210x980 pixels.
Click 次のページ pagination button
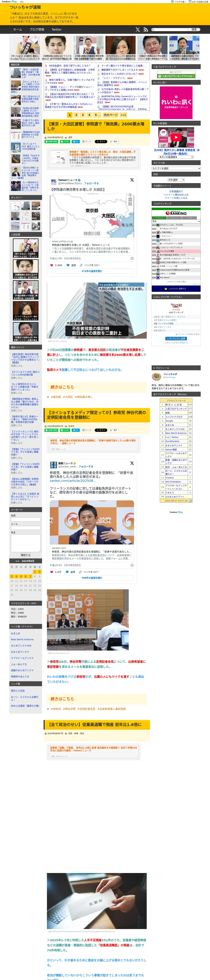pyautogui.click(x=111, y=115)
